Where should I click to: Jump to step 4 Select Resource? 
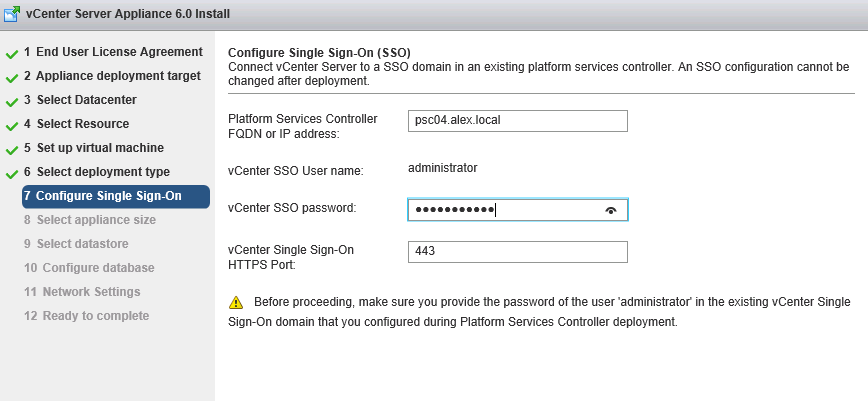click(x=76, y=124)
